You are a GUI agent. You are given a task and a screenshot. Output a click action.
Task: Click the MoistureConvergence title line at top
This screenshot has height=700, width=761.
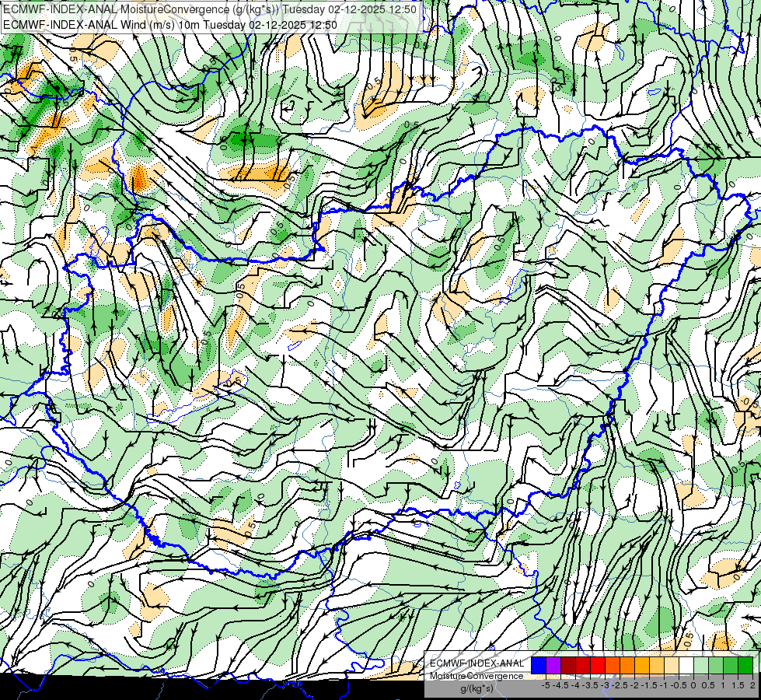pyautogui.click(x=209, y=9)
